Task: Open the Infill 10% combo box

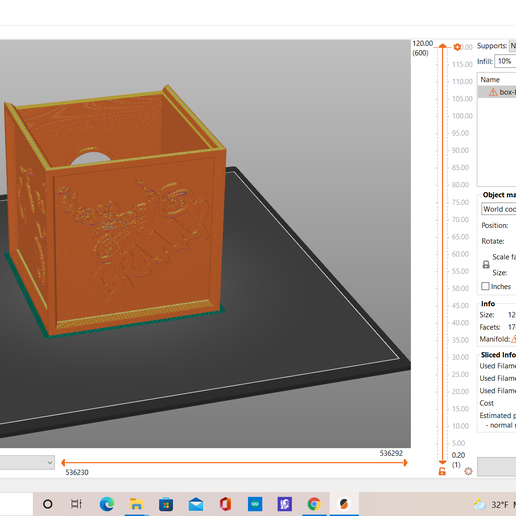Action: [505, 61]
